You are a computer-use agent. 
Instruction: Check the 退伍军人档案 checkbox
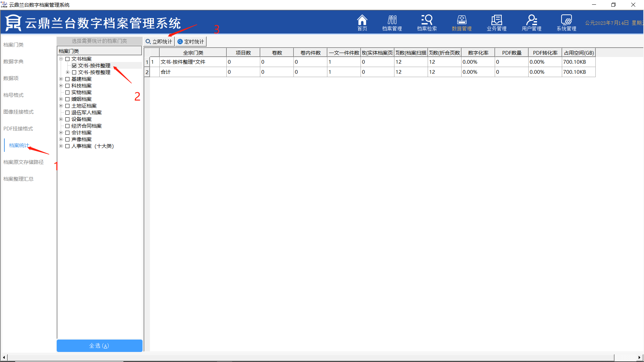(67, 113)
